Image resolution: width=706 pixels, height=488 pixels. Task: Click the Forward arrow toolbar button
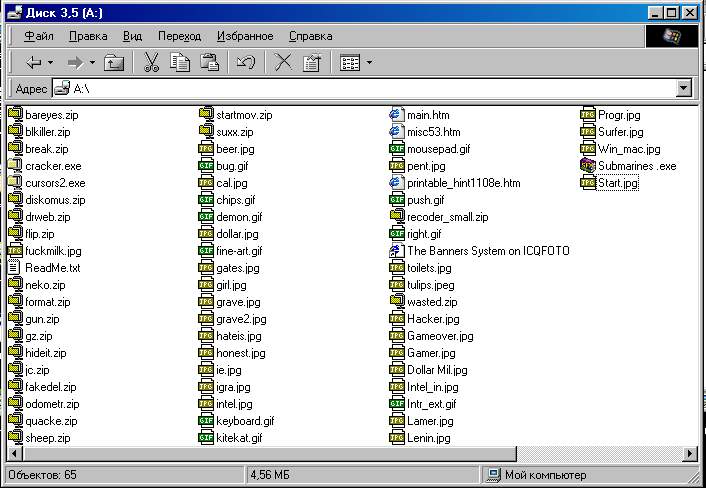[x=76, y=63]
